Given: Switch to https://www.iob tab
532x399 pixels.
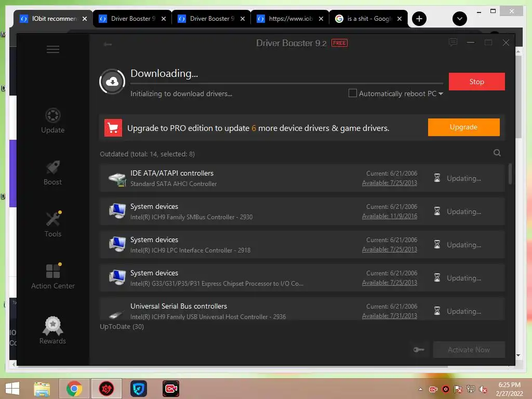Looking at the screenshot, I should tap(290, 19).
